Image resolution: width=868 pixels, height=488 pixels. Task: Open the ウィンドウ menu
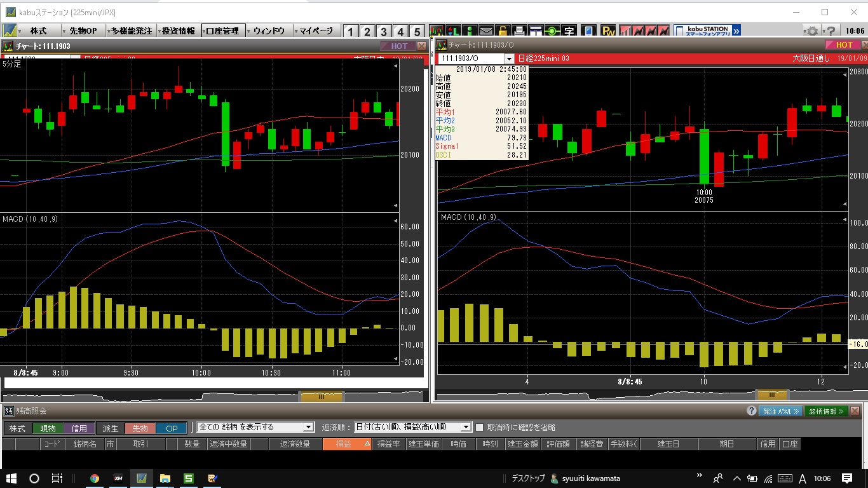(269, 30)
